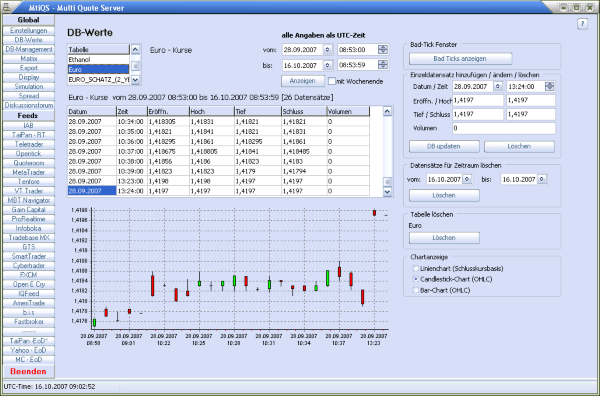
Task: Open DB-Werte in the sidebar
Action: click(29, 40)
